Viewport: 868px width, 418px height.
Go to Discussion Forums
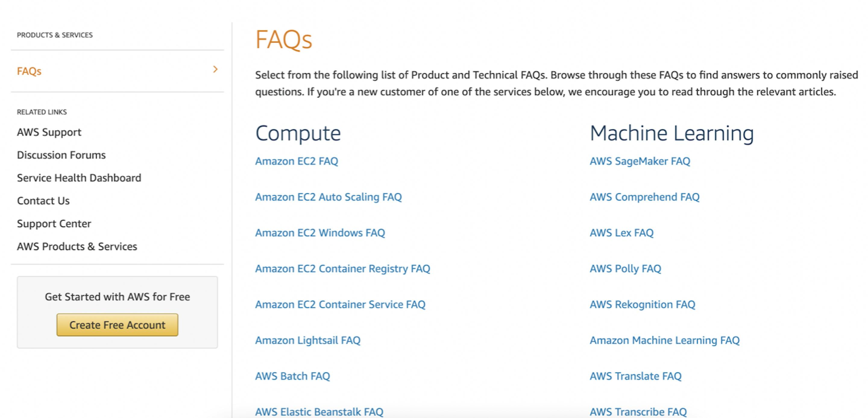coord(61,155)
